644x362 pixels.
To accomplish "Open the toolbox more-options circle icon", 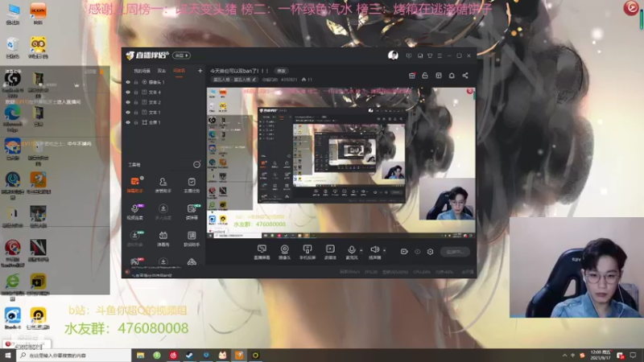I will pos(196,165).
